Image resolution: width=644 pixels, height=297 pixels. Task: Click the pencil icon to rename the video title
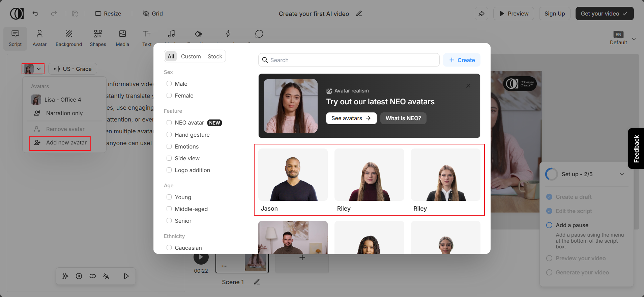[359, 13]
